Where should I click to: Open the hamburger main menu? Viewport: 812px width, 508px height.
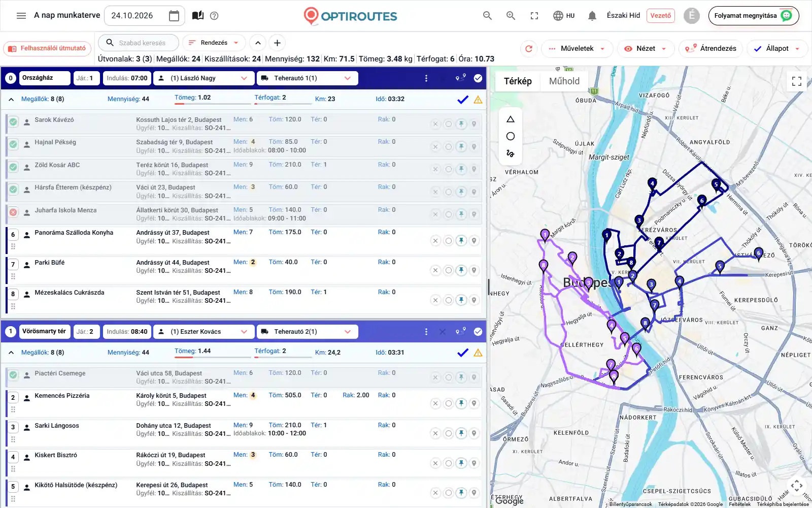(21, 16)
